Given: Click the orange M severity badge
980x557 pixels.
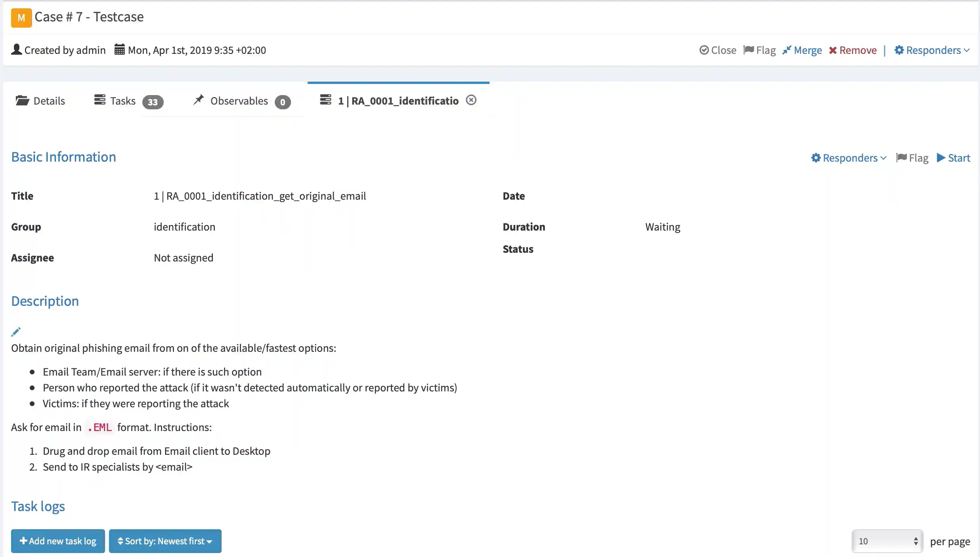Looking at the screenshot, I should tap(21, 18).
